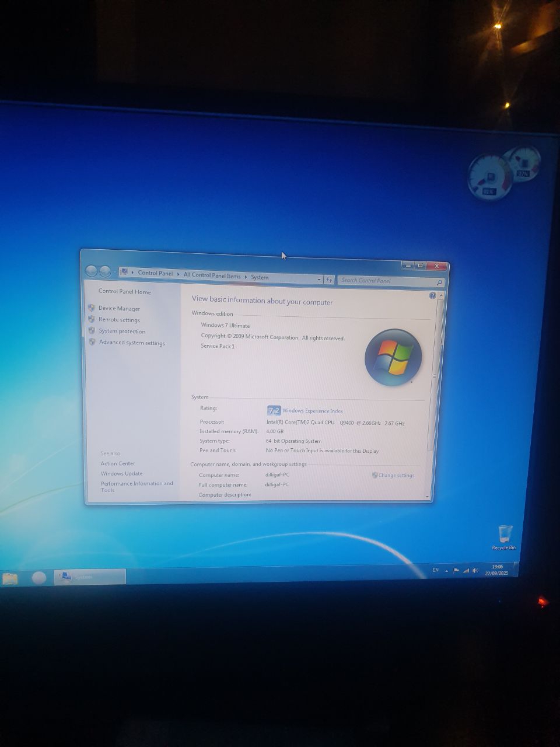560x747 pixels.
Task: Open address bar history dropdown arrow
Action: pyautogui.click(x=319, y=280)
